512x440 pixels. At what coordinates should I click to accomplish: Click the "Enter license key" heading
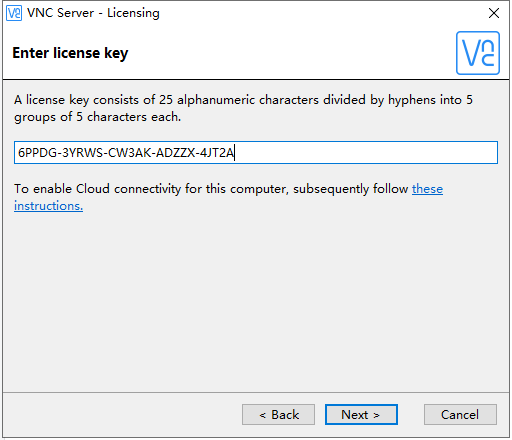70,53
